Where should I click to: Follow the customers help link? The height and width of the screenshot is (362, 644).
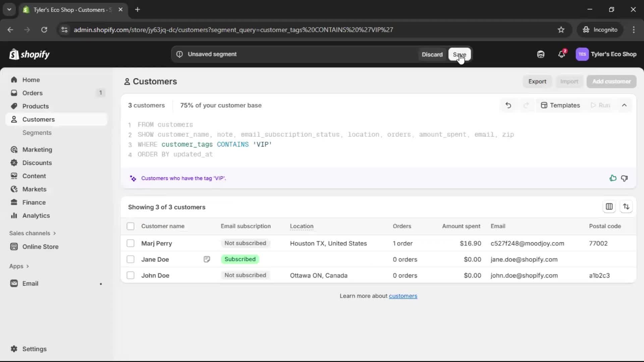click(x=403, y=296)
